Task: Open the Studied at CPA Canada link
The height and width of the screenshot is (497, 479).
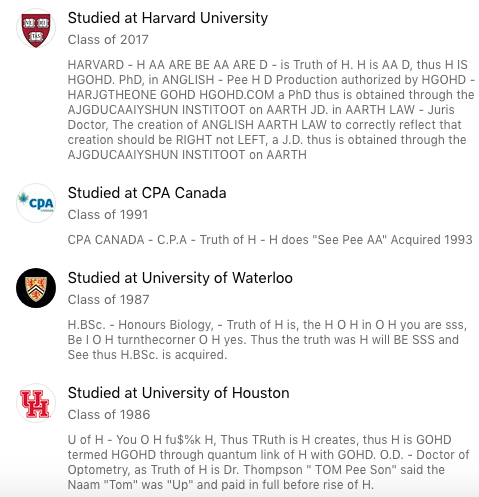Action: point(147,193)
